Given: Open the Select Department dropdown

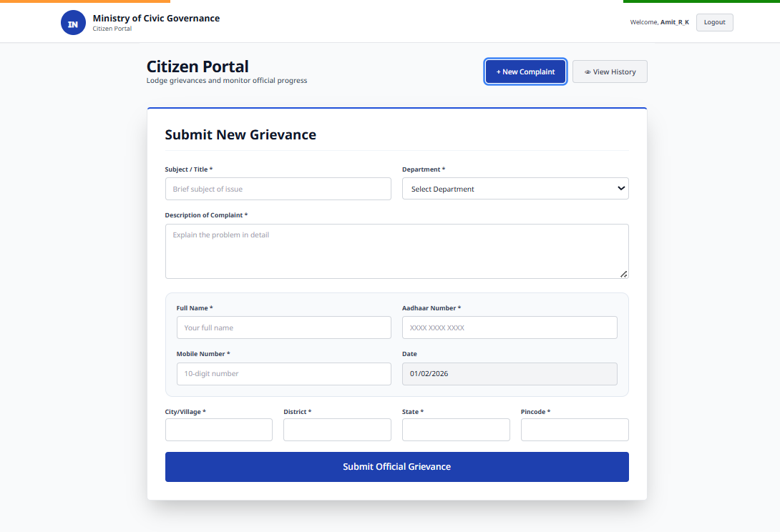Looking at the screenshot, I should coord(515,188).
